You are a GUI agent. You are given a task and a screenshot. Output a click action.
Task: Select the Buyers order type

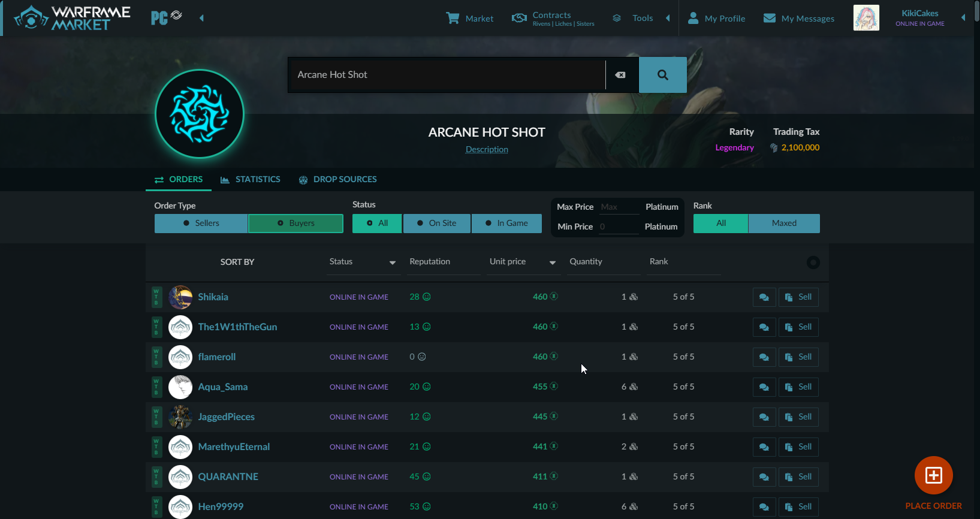click(295, 223)
